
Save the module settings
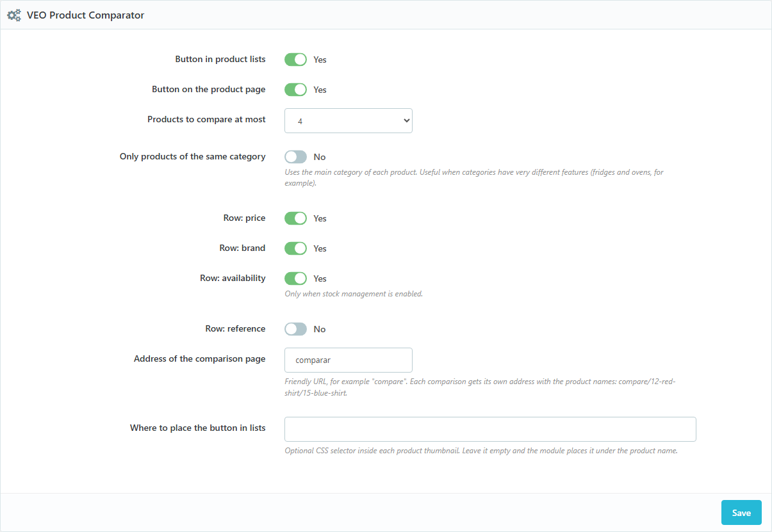[741, 513]
